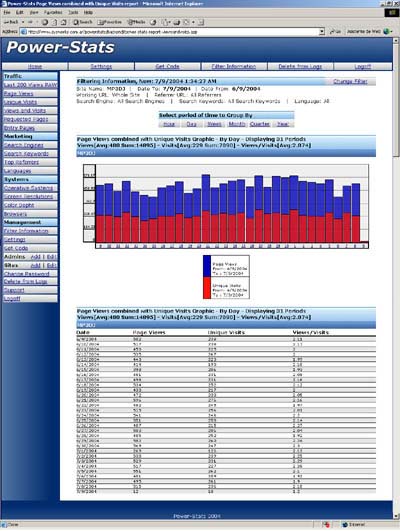Open the Edit menu
Viewport: 400px width, 531px height.
tap(20, 13)
